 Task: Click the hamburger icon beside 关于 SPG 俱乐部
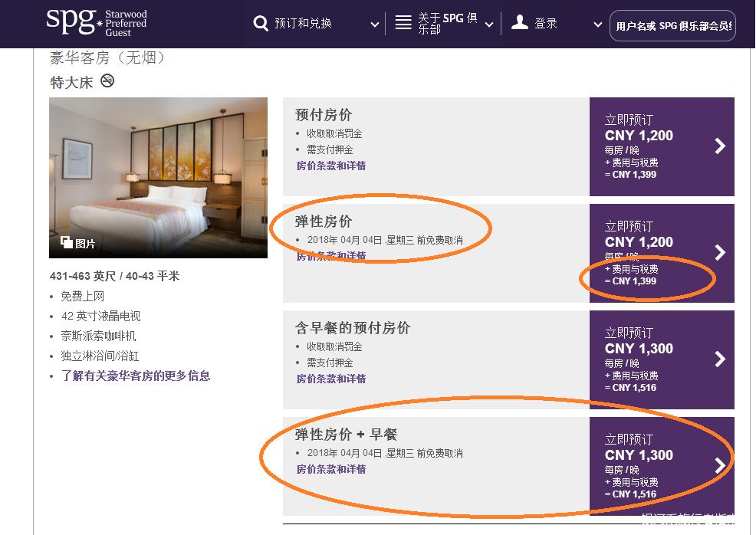403,21
